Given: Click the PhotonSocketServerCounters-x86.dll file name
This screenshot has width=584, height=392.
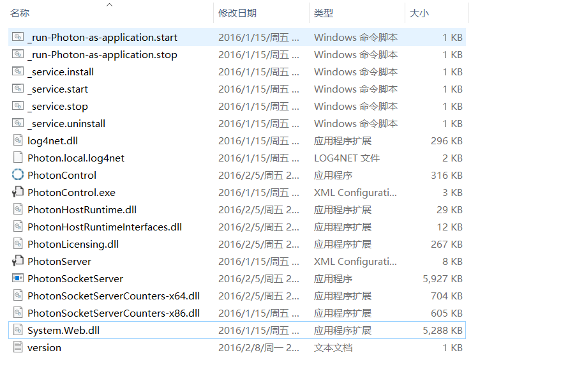Looking at the screenshot, I should pyautogui.click(x=114, y=313).
